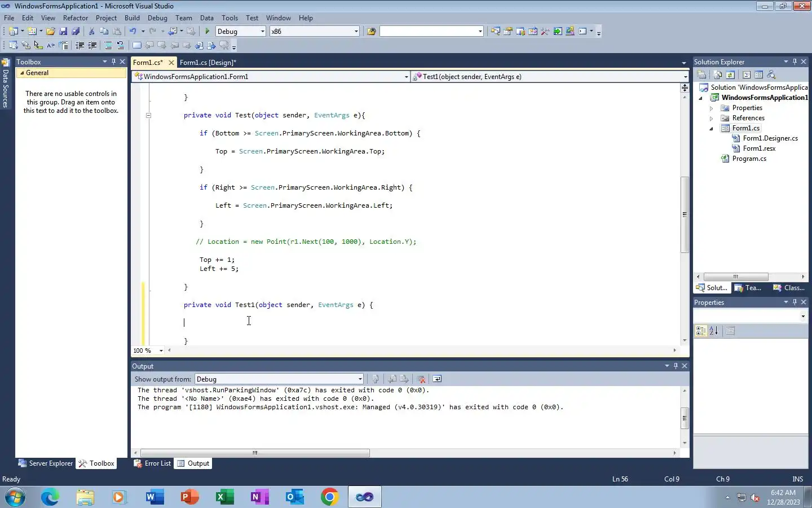Open the Build menu
812x508 pixels.
point(132,18)
